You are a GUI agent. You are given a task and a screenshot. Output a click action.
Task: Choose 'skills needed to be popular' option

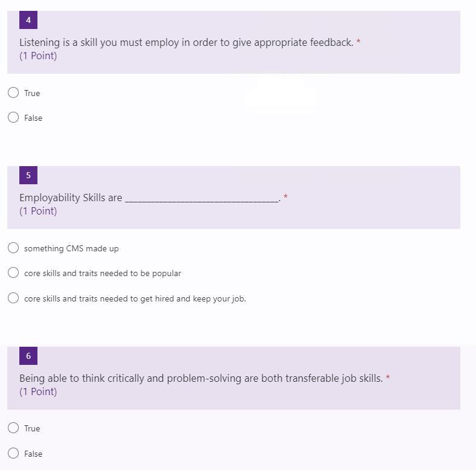coord(13,272)
